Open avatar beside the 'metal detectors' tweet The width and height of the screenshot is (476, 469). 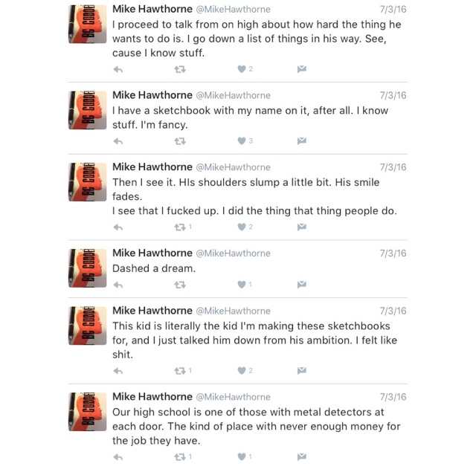pyautogui.click(x=88, y=412)
